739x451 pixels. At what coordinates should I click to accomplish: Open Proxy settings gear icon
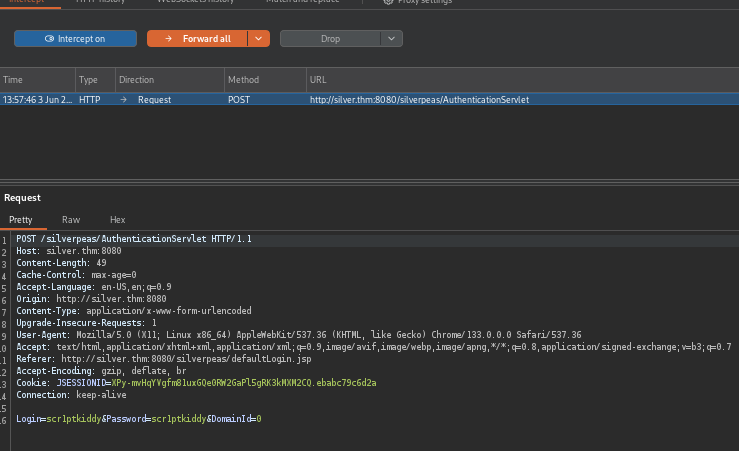(388, 3)
